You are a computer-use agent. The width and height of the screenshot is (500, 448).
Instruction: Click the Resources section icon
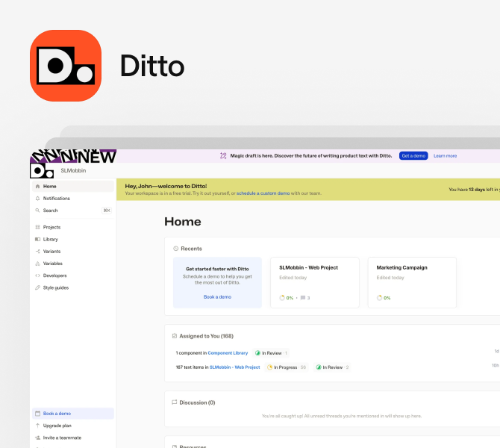(x=175, y=447)
